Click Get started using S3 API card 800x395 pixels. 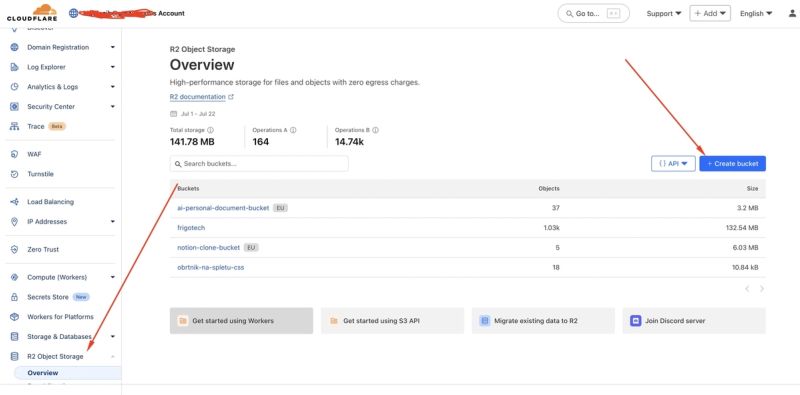click(x=392, y=321)
